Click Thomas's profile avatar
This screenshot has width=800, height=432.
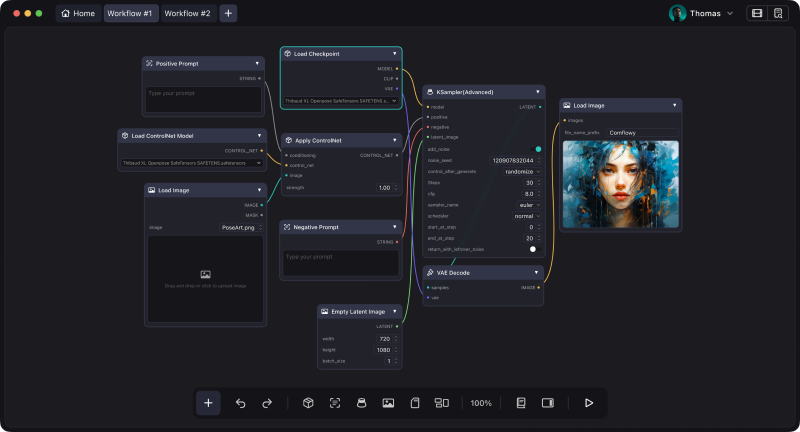(x=678, y=13)
